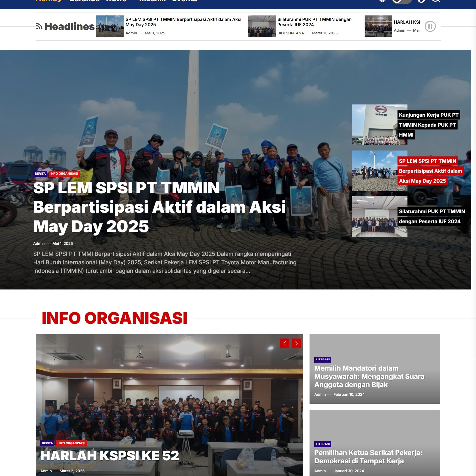Click 'Januari 30, 2024' date
The height and width of the screenshot is (476, 476).
[349, 471]
